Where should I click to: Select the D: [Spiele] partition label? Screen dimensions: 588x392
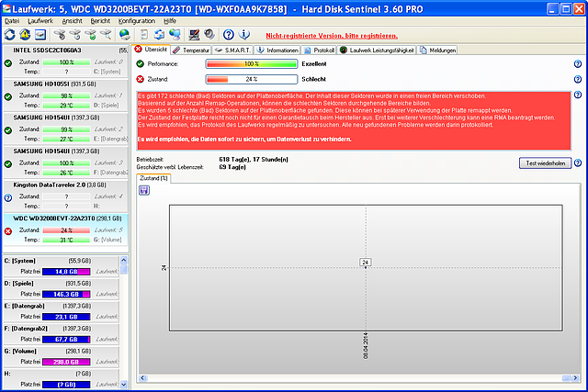(18, 284)
